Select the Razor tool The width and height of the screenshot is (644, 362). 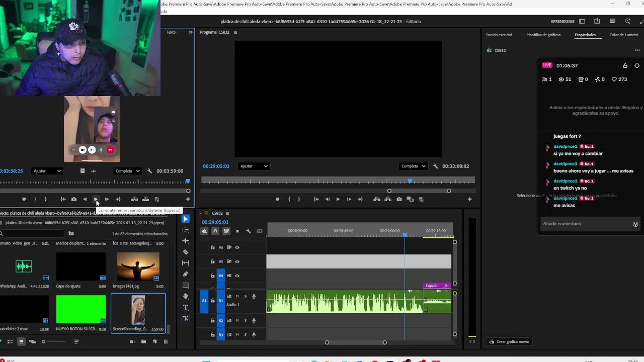click(186, 252)
